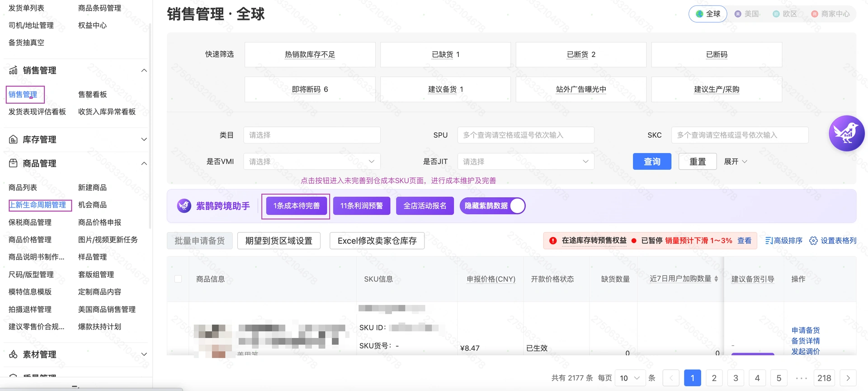
Task: Filter by 站外广告曝光中
Action: 581,90
